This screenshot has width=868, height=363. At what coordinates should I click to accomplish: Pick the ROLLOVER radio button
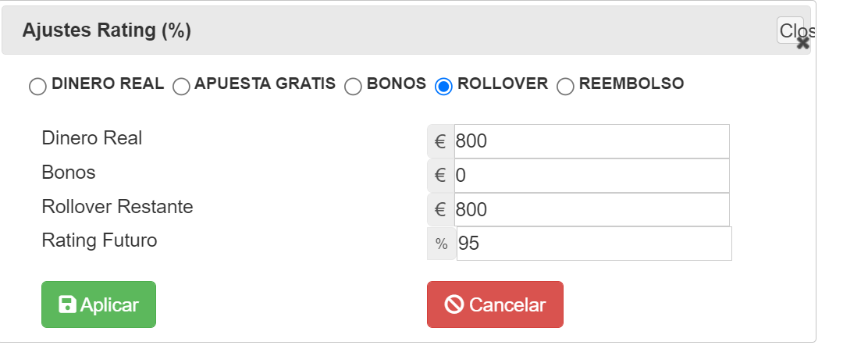pyautogui.click(x=444, y=87)
